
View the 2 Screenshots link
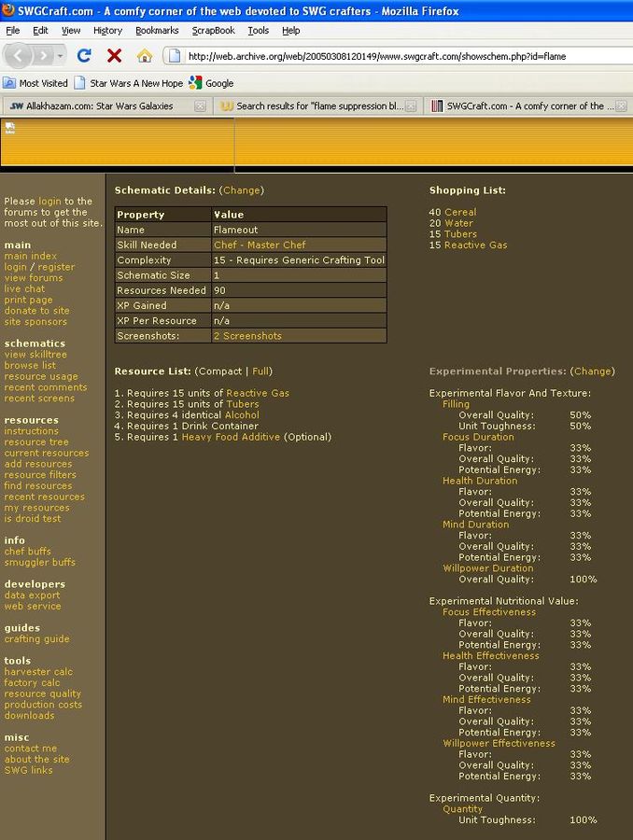(x=247, y=336)
